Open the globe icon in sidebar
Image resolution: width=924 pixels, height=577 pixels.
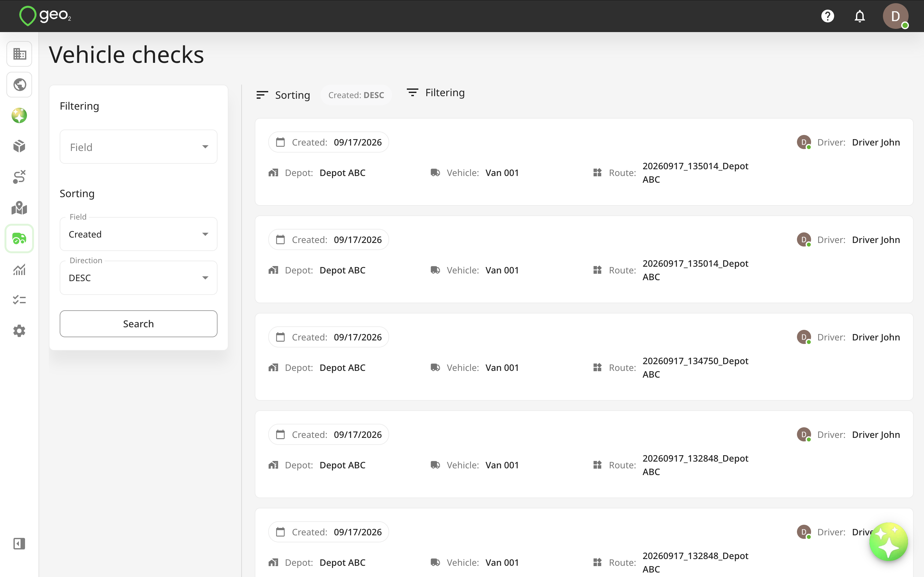click(20, 85)
